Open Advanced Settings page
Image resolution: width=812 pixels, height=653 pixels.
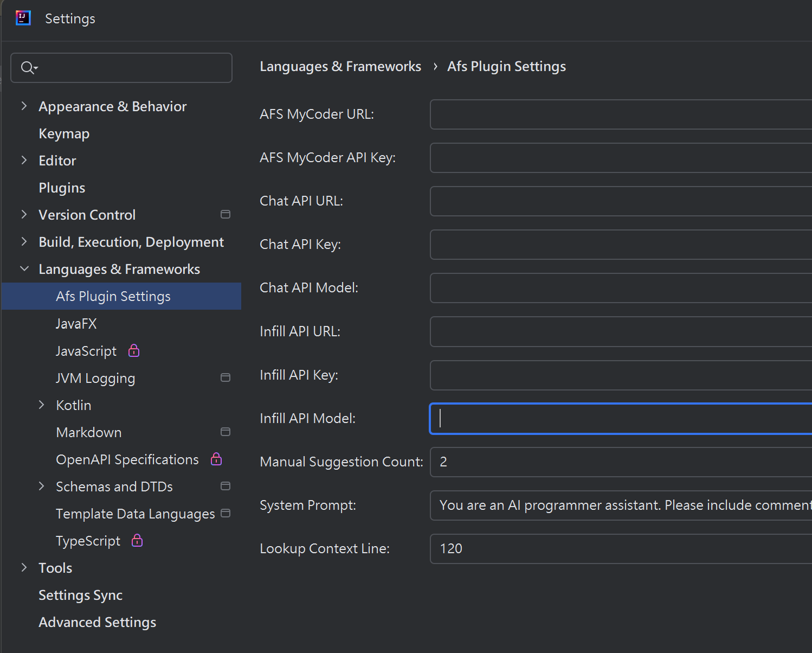coord(98,623)
